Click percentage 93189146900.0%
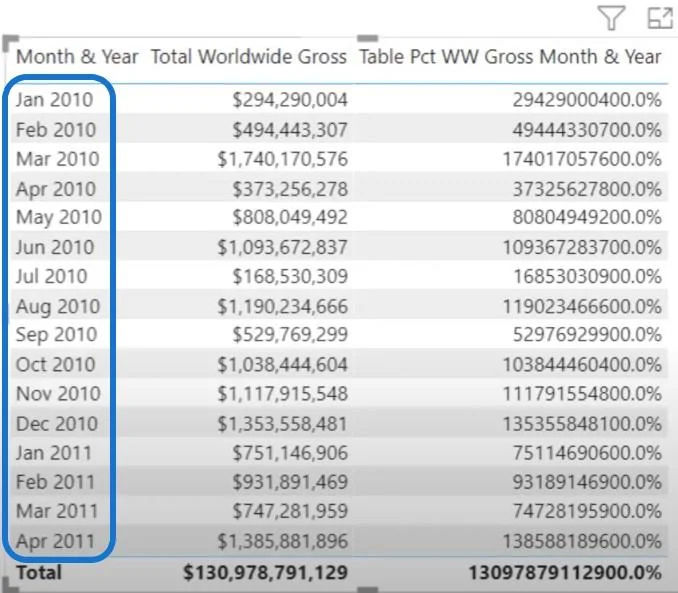This screenshot has height=593, width=678. [587, 482]
